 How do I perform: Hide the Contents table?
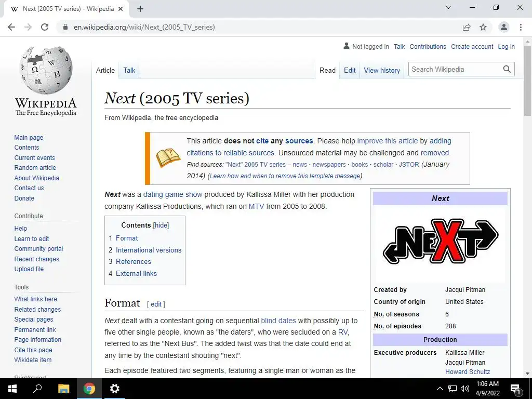tap(161, 225)
